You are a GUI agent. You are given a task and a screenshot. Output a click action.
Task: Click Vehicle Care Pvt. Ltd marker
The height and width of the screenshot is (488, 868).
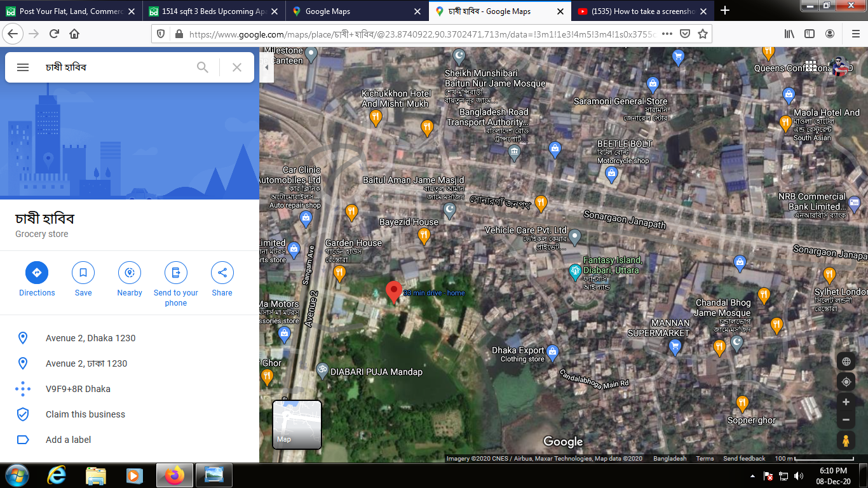coord(575,237)
